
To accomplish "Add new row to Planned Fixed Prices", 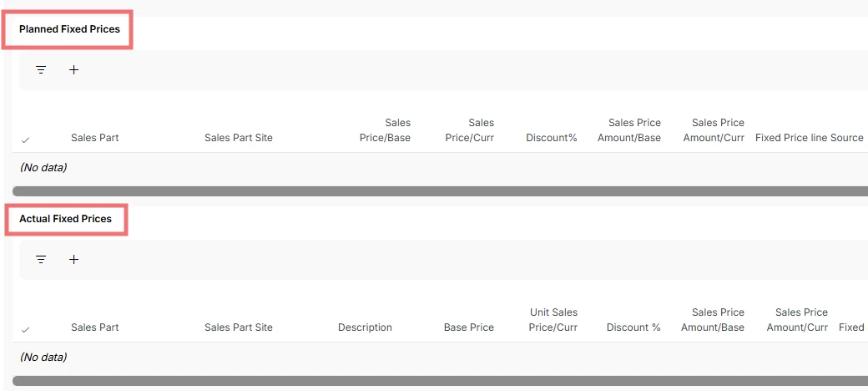I will click(x=73, y=70).
